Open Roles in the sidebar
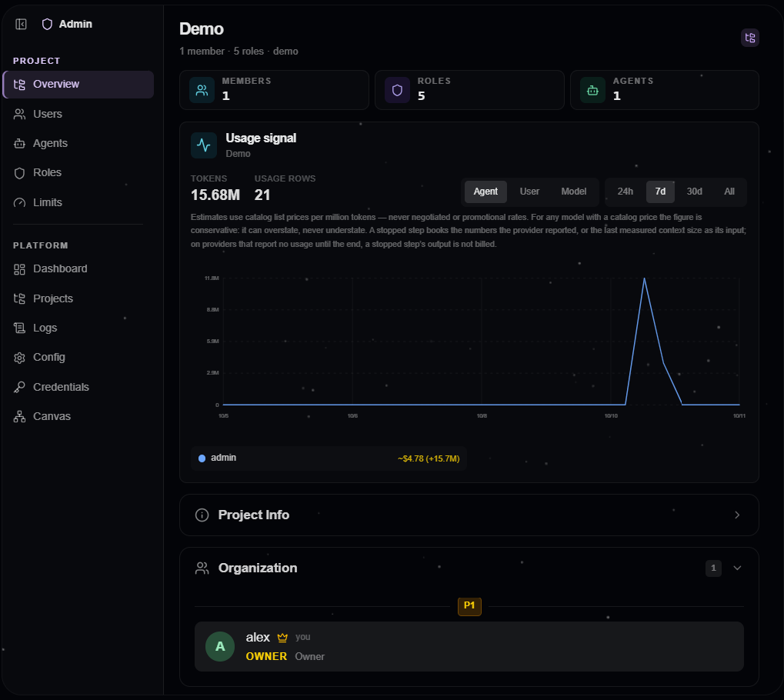The image size is (784, 700). tap(78, 173)
